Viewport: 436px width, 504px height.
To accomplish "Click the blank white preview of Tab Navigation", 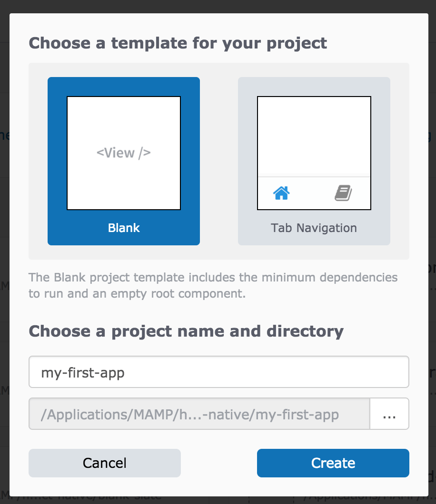I will [314, 136].
